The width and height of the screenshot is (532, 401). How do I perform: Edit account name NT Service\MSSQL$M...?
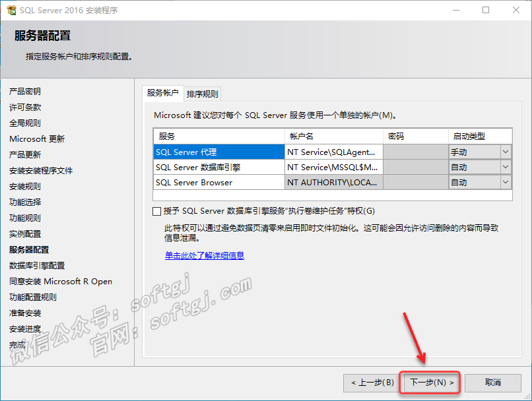click(x=334, y=167)
